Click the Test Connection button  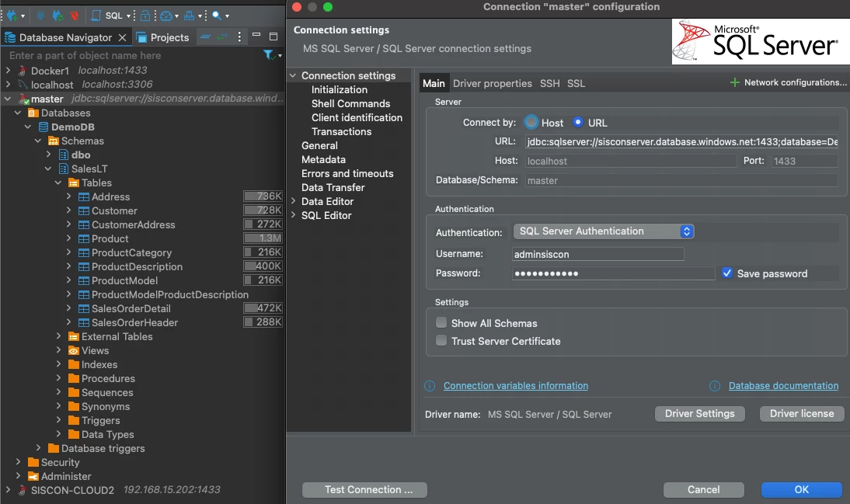coord(364,490)
